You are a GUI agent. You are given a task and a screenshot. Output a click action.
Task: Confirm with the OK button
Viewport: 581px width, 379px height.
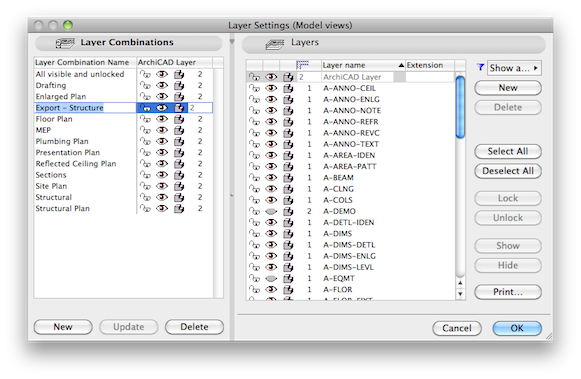517,328
